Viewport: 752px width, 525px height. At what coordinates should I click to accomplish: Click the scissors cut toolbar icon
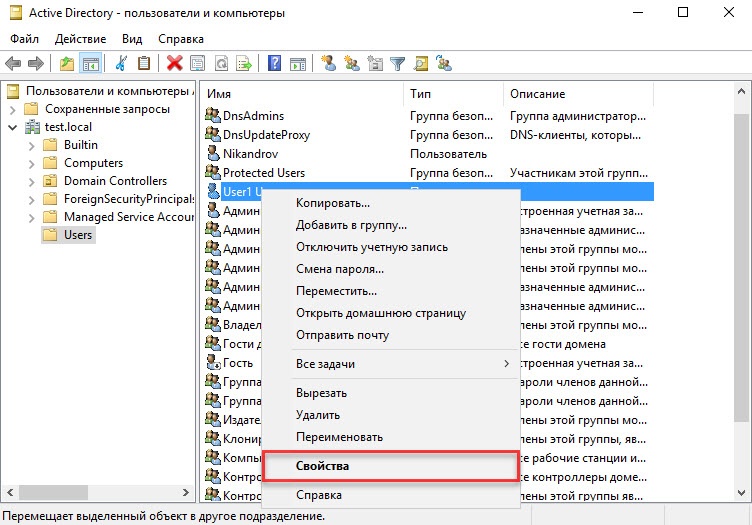[x=121, y=63]
